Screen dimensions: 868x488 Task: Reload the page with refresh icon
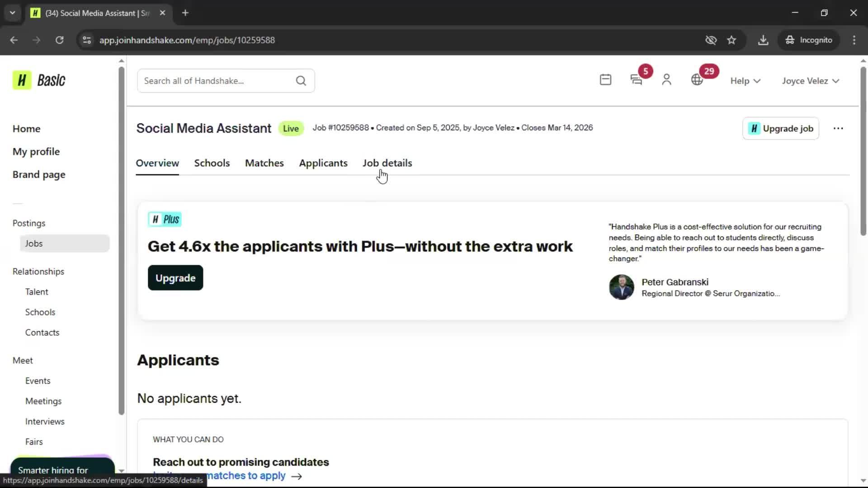59,40
